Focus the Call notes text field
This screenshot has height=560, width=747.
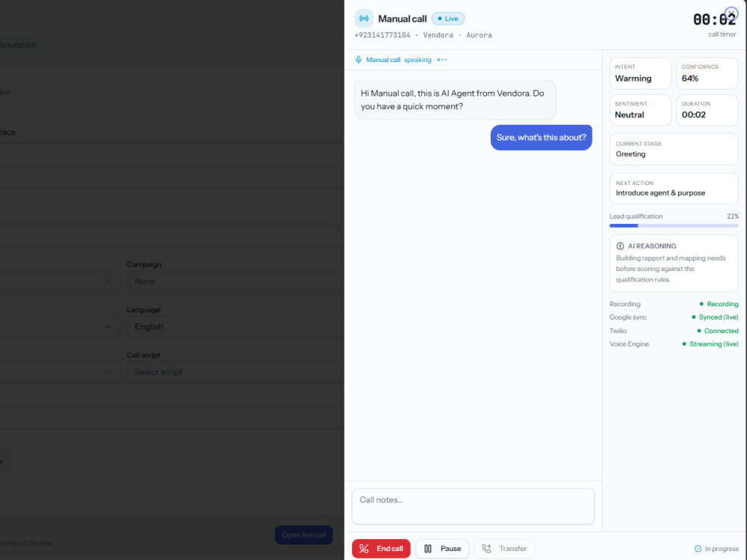[473, 506]
